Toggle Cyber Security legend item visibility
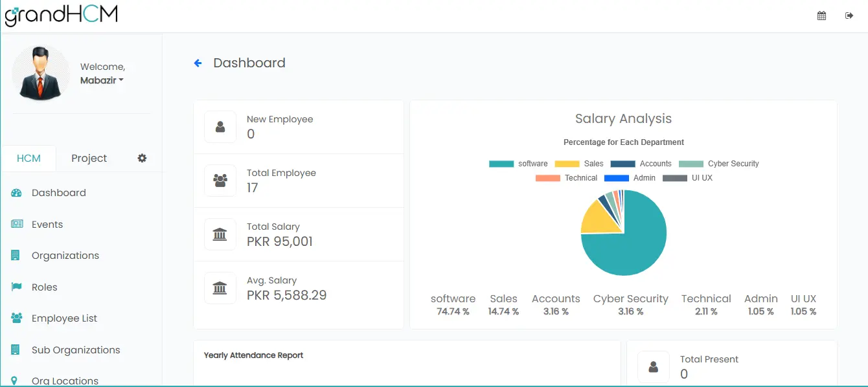Viewport: 868px width, 387px height. (718, 164)
